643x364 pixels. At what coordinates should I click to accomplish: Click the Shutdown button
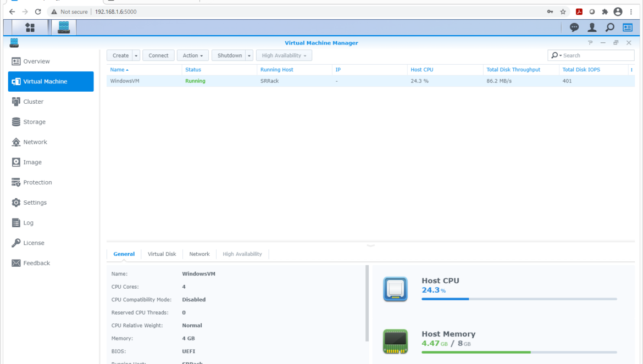tap(229, 55)
